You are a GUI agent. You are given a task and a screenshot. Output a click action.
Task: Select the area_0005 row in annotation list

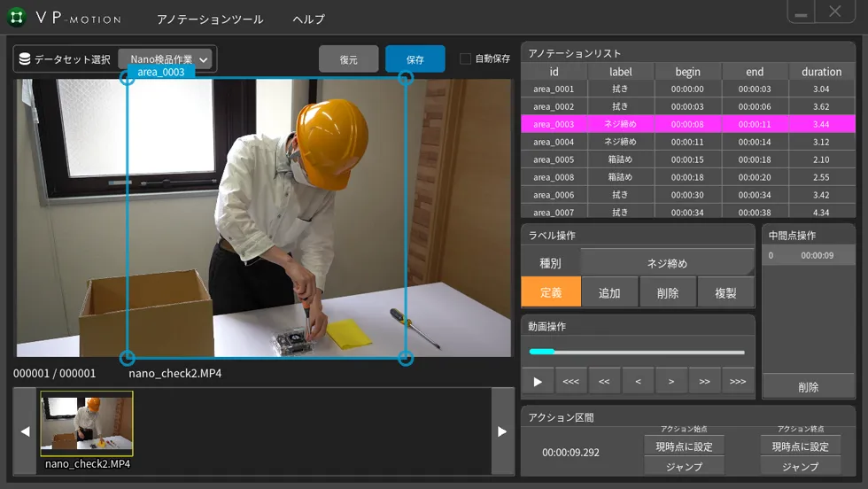553,159
